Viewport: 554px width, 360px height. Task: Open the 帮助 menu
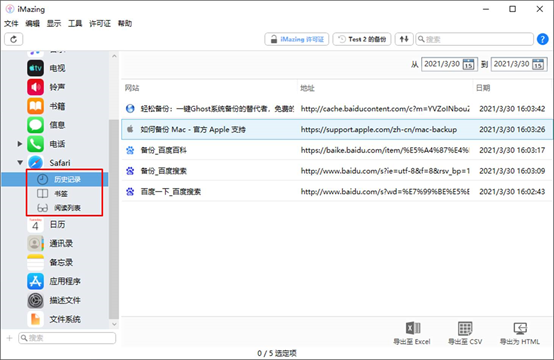point(125,23)
